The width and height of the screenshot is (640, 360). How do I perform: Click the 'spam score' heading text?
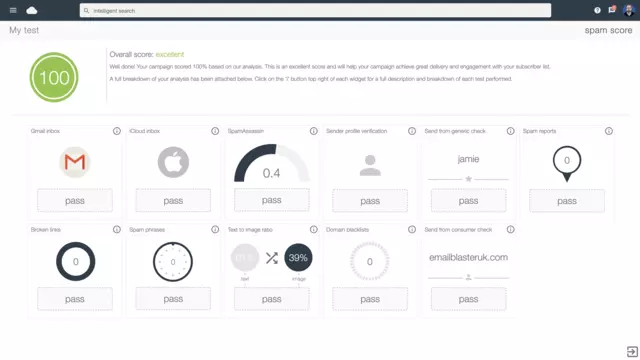tap(608, 30)
